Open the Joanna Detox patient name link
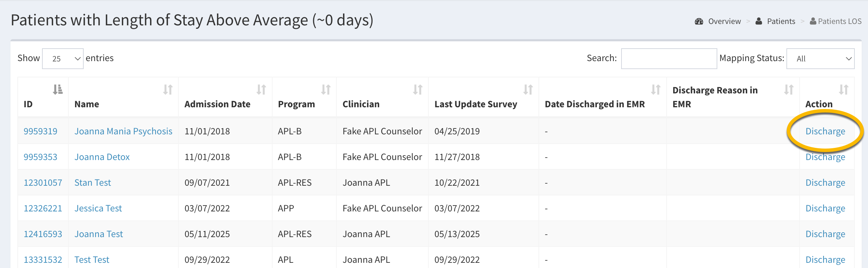 click(x=102, y=157)
